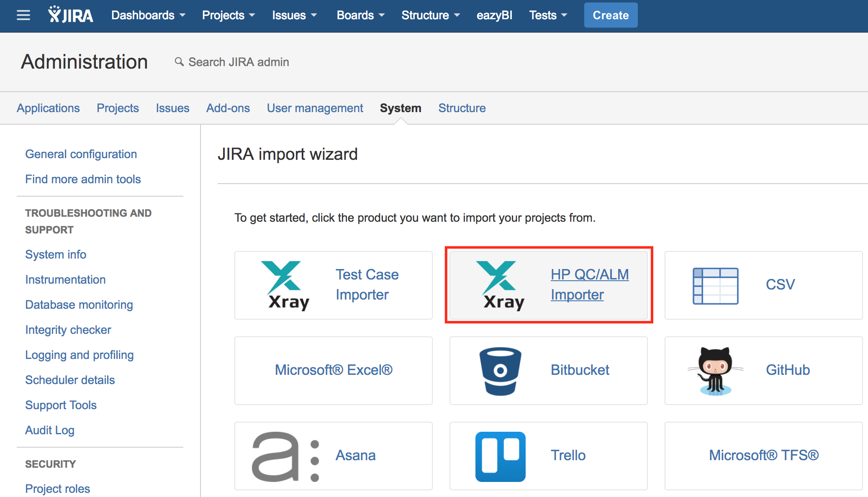This screenshot has width=868, height=497.
Task: Open the hamburger sidebar menu icon
Action: tap(23, 15)
